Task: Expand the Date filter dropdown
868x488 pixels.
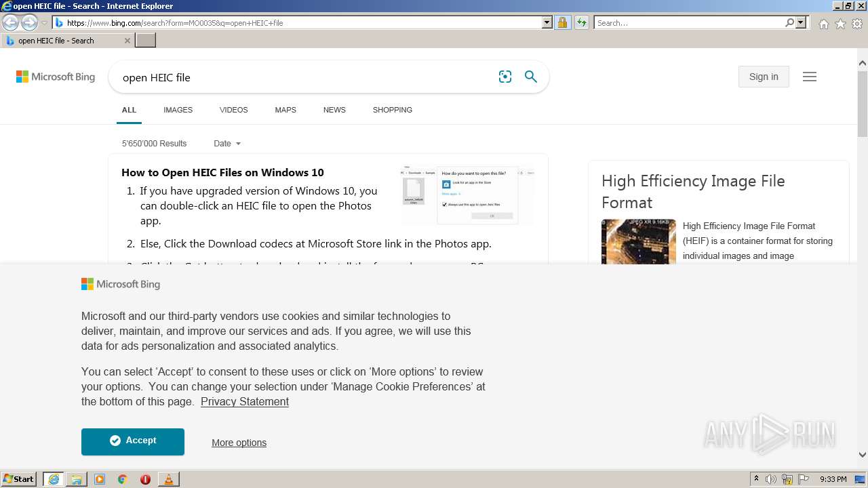Action: coord(227,144)
